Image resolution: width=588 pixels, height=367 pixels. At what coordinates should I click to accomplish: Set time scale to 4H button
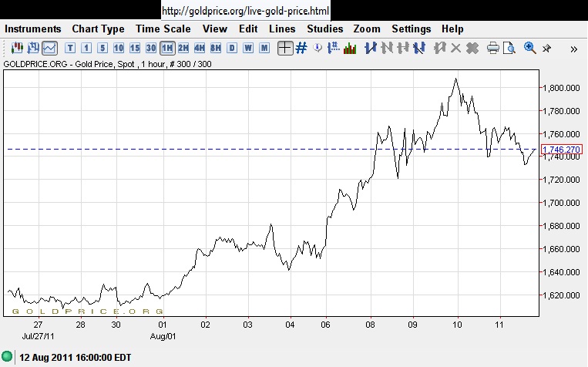pos(200,48)
